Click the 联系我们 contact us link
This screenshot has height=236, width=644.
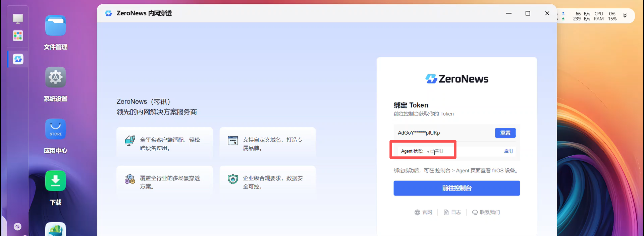tap(486, 212)
